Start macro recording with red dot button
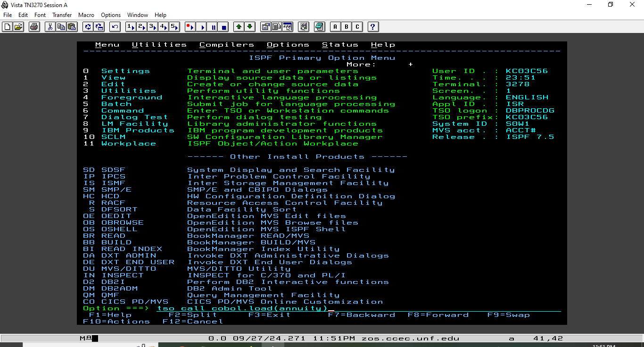 pyautogui.click(x=190, y=27)
